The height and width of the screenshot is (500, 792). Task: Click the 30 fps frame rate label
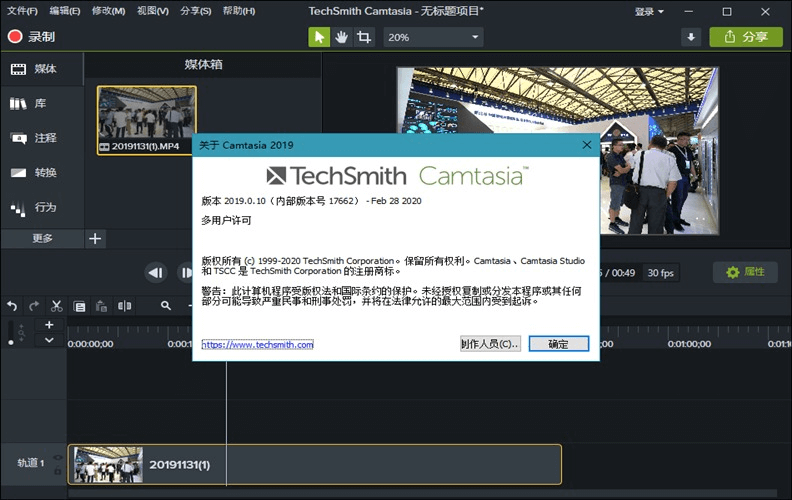coord(661,273)
